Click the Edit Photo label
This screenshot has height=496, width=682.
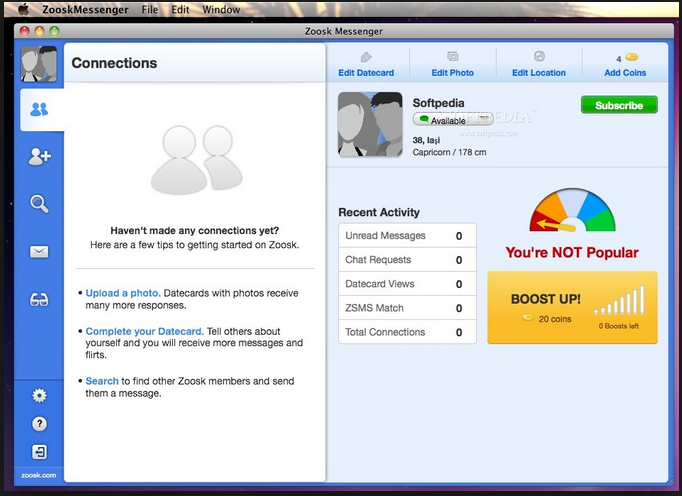click(x=452, y=73)
